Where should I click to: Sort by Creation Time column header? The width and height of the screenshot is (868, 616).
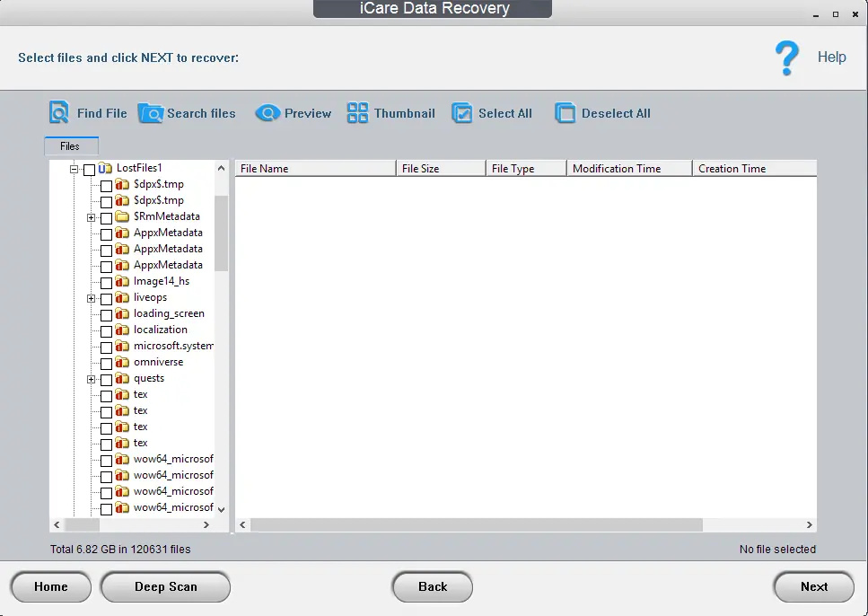pos(755,169)
